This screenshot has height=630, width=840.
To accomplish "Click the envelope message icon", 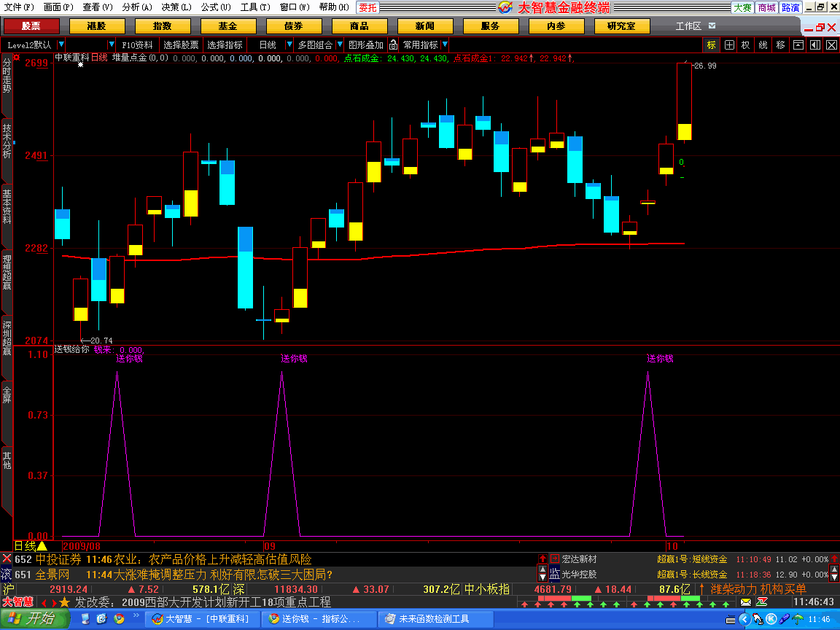I will click(746, 603).
